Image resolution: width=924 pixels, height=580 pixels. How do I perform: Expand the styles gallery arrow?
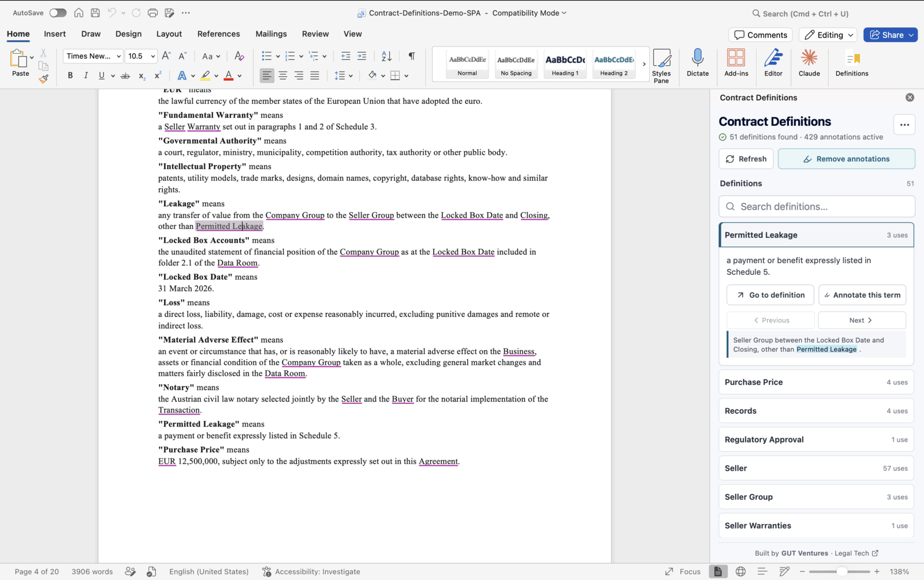pos(644,64)
